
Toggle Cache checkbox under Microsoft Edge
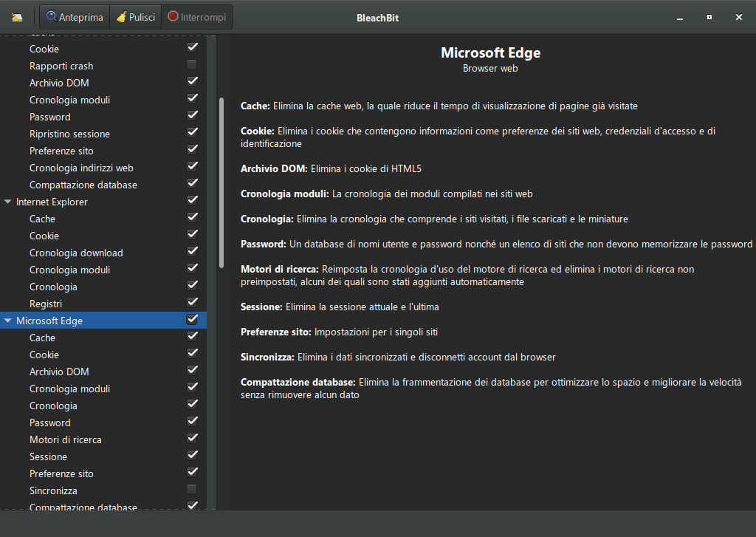coord(192,336)
